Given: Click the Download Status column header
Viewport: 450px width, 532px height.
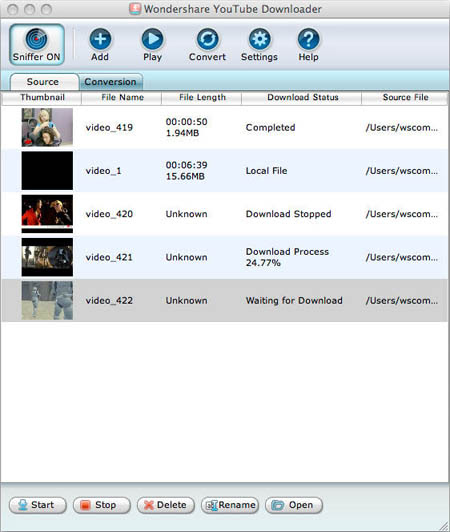Looking at the screenshot, I should (302, 97).
